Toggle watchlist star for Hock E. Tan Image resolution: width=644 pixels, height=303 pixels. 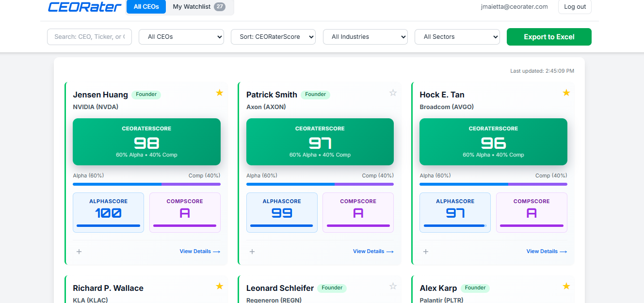[x=566, y=93]
